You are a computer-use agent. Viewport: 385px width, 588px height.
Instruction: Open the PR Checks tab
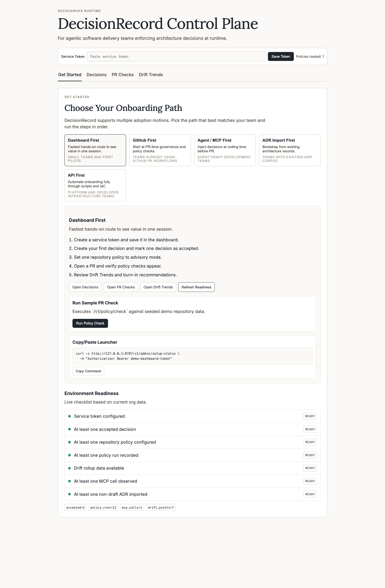(122, 75)
